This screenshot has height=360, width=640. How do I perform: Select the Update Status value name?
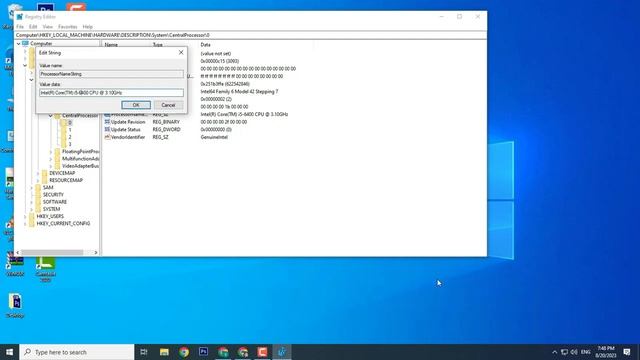[125, 129]
